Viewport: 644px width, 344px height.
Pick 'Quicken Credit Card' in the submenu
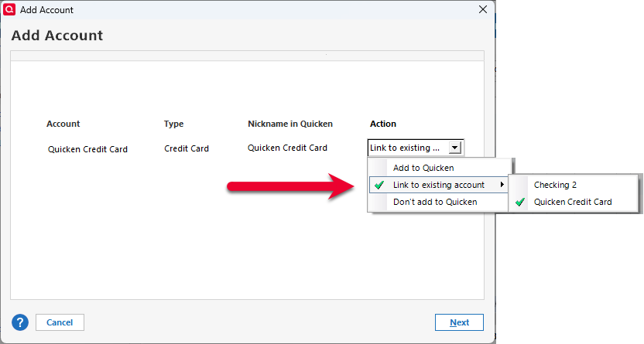[x=574, y=202]
